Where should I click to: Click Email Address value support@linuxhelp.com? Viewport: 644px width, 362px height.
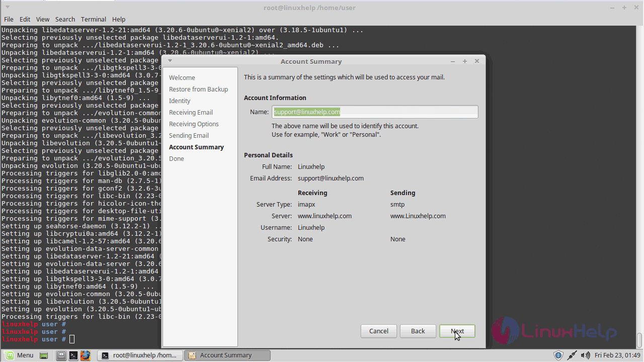pos(331,178)
